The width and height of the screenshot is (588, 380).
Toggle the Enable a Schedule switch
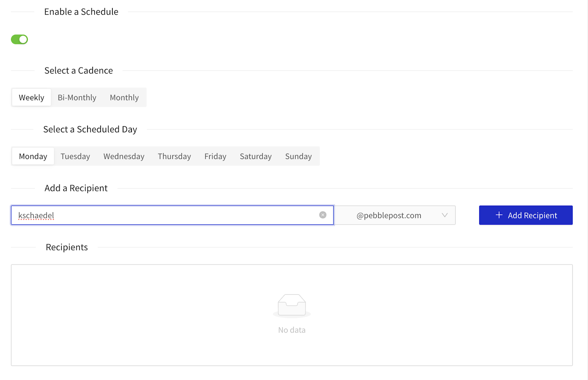pyautogui.click(x=19, y=39)
